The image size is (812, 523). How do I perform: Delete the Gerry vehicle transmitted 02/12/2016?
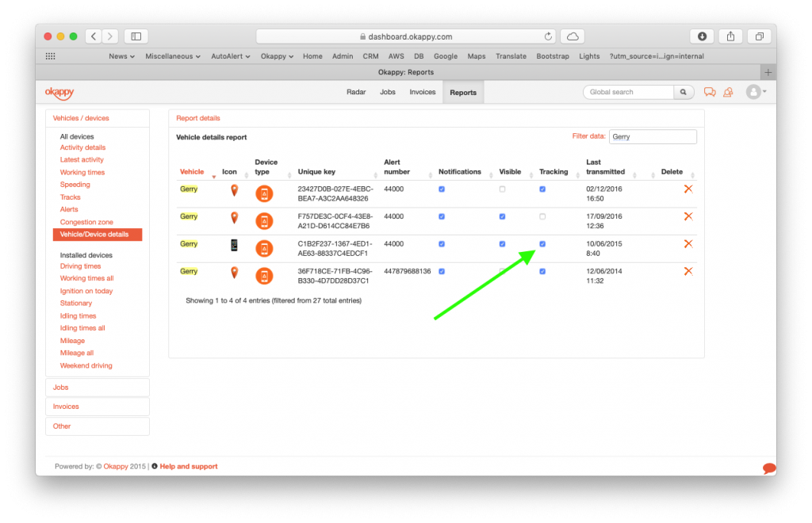click(x=688, y=189)
